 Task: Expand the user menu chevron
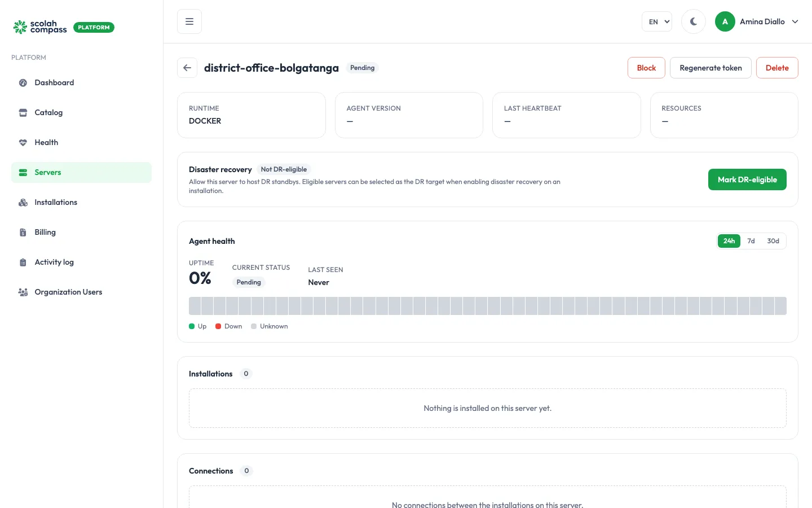click(x=795, y=21)
